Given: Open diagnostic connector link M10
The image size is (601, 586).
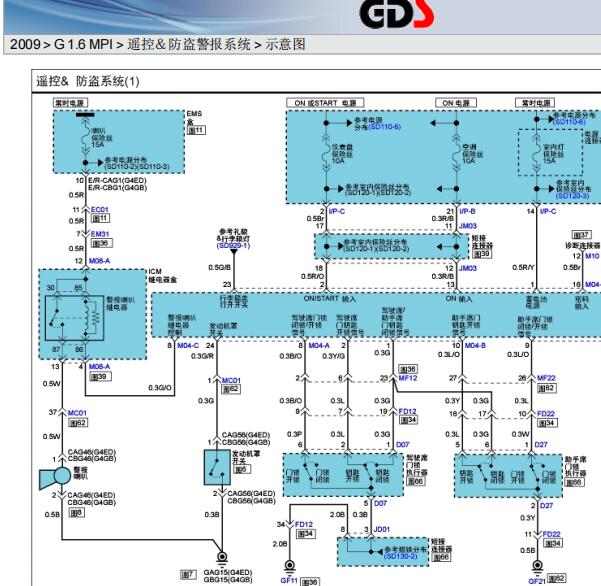Looking at the screenshot, I should click(x=592, y=256).
